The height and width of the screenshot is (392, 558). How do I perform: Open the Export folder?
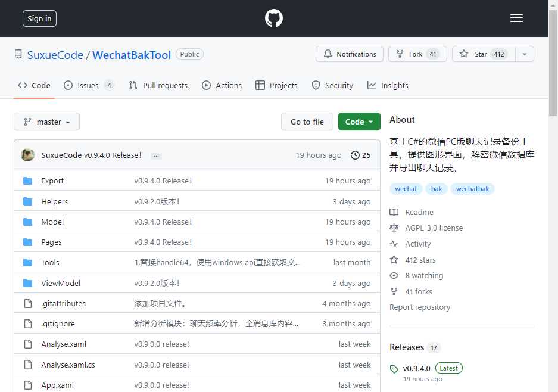point(52,181)
